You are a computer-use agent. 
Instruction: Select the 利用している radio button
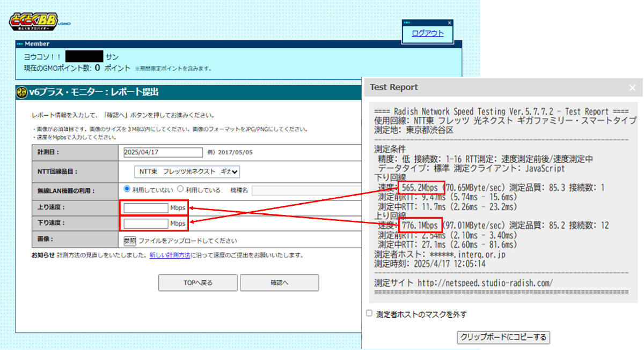pos(181,189)
